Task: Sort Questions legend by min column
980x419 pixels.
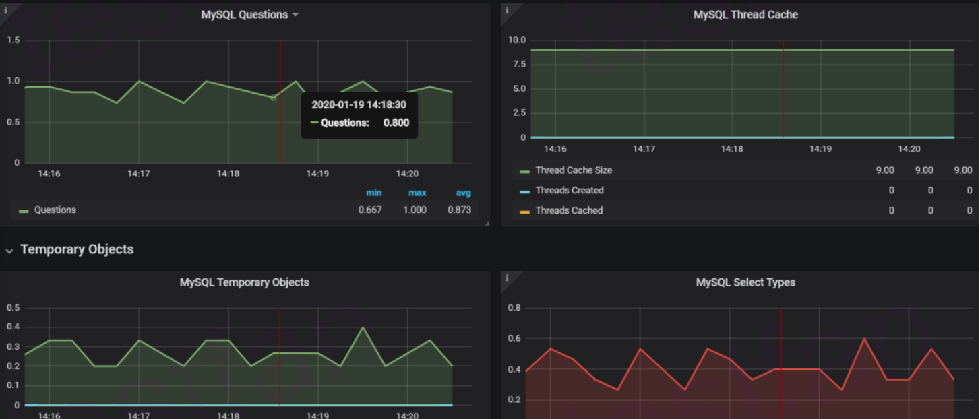Action: [374, 193]
